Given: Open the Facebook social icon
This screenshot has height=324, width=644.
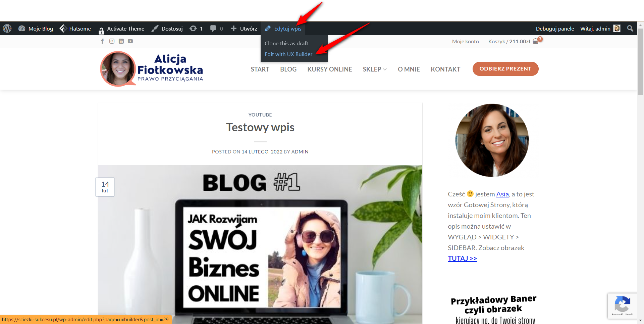Looking at the screenshot, I should [x=102, y=41].
